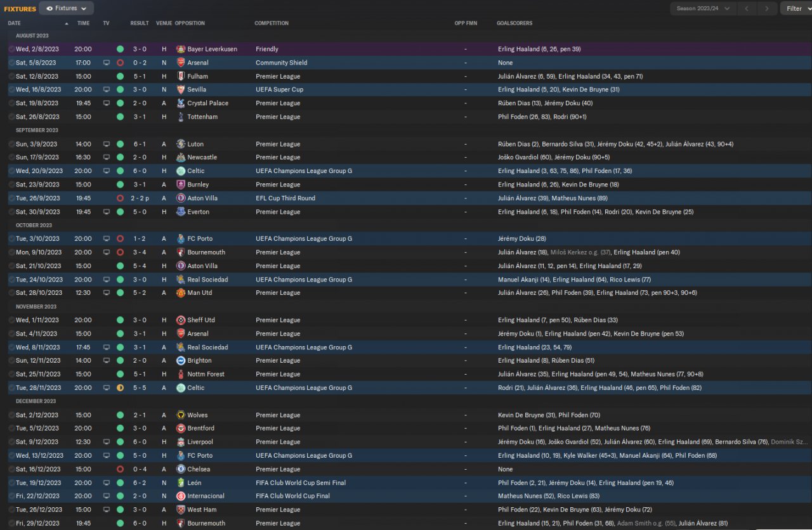Toggle the selection circle for Fri, 22/12/2023

click(11, 496)
